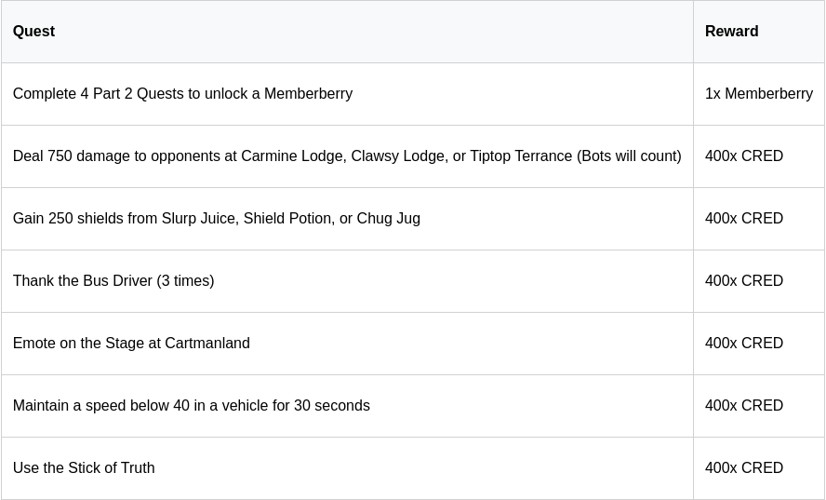Click the Reward column header
Screen dimensions: 826x500
click(731, 31)
